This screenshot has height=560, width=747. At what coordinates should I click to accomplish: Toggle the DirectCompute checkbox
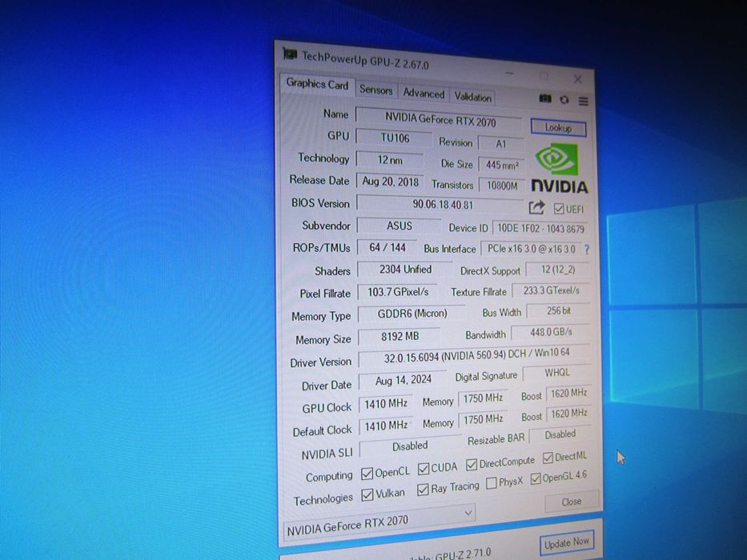[x=472, y=464]
